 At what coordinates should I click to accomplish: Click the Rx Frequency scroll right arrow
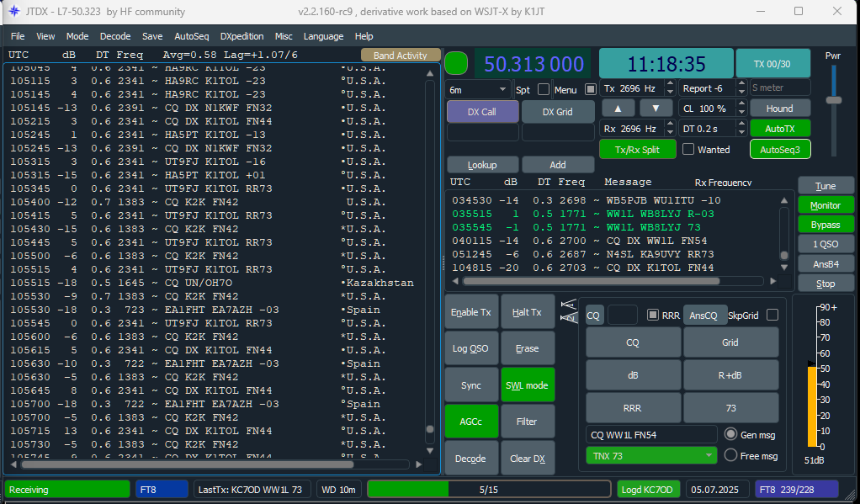772,281
